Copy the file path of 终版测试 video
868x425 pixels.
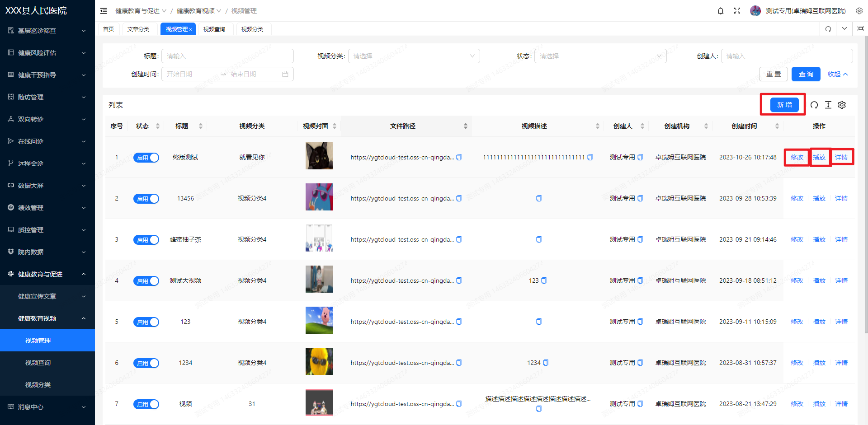pyautogui.click(x=459, y=157)
